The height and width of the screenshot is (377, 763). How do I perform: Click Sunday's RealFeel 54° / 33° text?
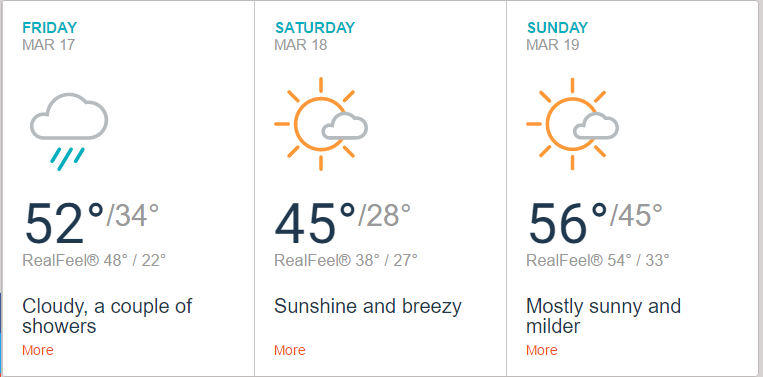(x=598, y=260)
